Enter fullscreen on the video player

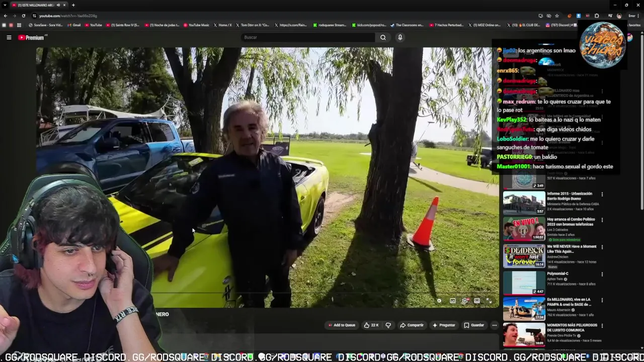coord(489,301)
